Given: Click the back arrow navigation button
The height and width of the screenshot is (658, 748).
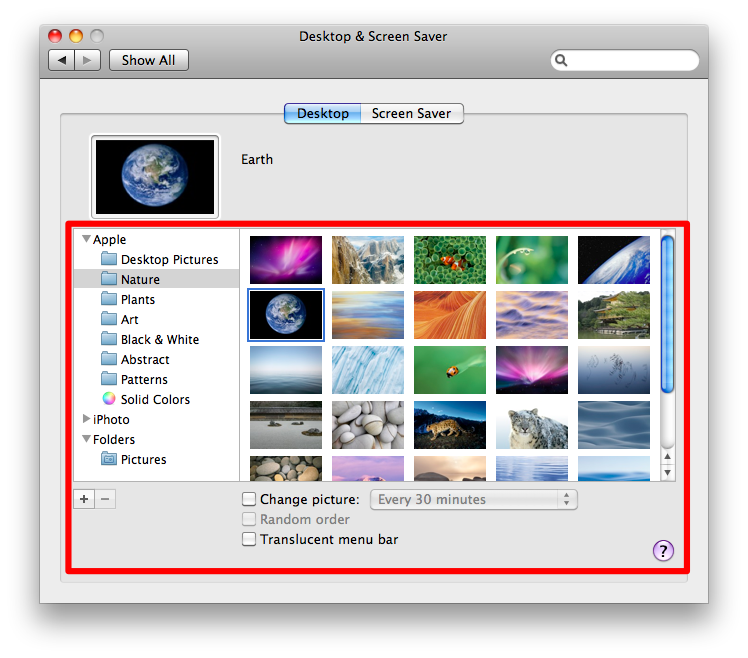Looking at the screenshot, I should point(62,60).
